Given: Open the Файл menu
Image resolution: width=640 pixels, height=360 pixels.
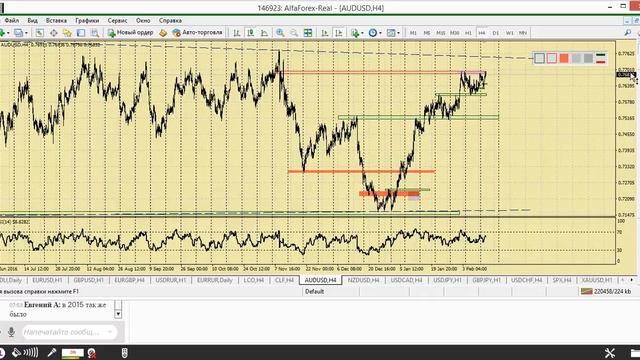Looking at the screenshot, I should pos(11,20).
